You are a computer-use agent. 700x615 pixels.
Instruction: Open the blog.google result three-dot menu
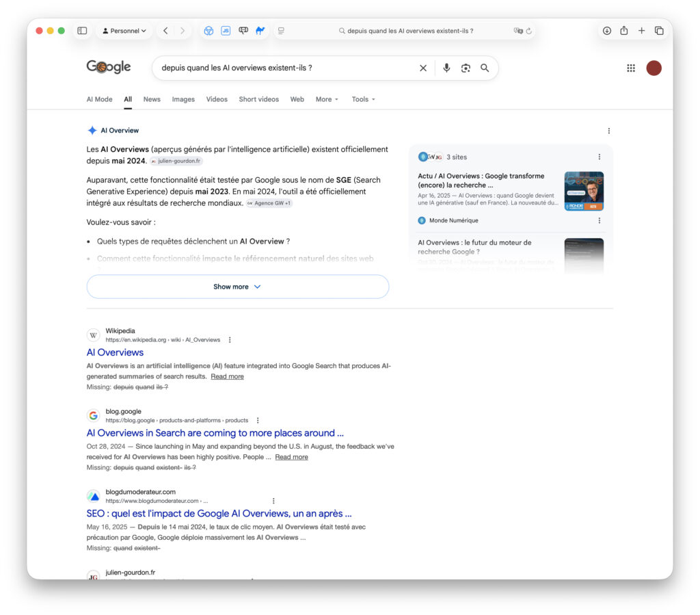258,420
